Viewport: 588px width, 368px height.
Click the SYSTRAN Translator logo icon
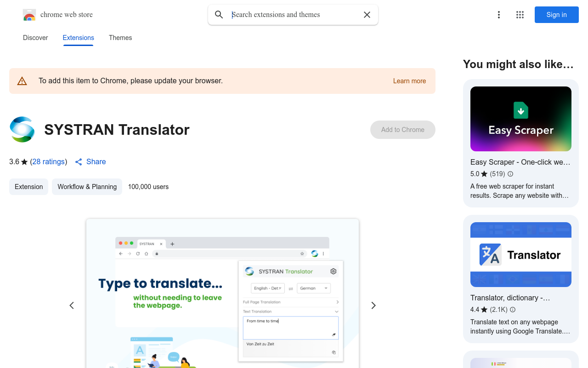[x=22, y=130]
